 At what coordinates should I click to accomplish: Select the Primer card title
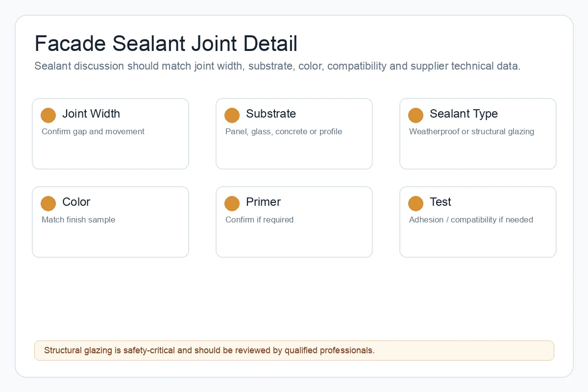pyautogui.click(x=263, y=202)
